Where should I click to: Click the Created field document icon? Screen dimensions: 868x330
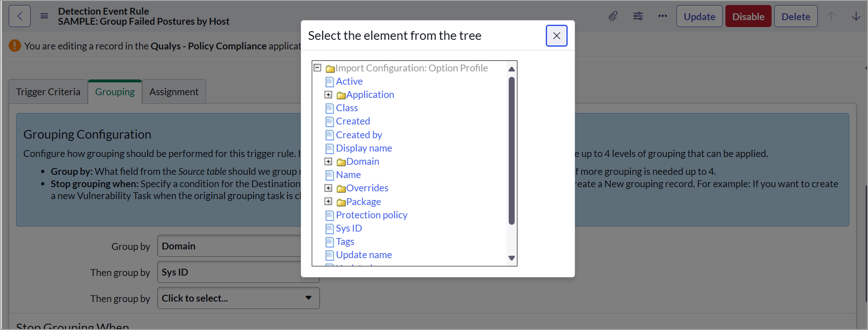tap(330, 122)
